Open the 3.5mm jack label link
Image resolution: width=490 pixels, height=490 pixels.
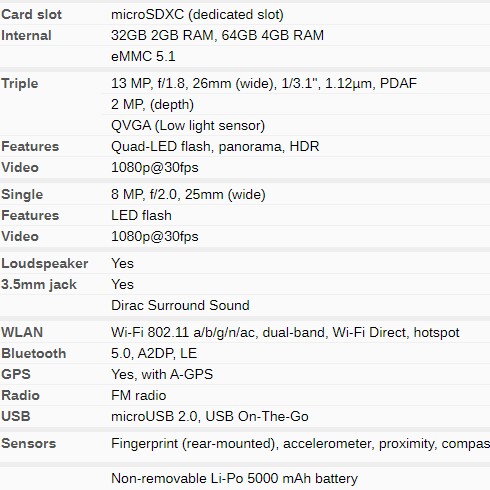(39, 284)
